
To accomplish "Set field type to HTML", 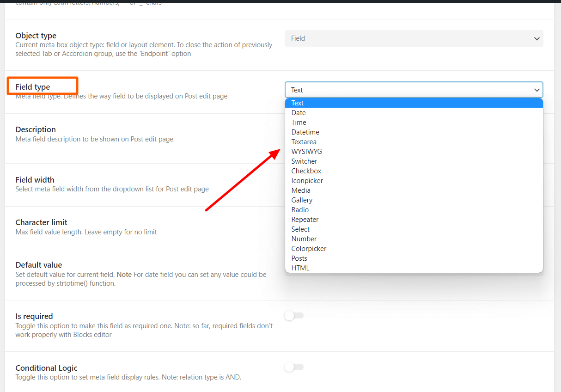I will 414,268.
